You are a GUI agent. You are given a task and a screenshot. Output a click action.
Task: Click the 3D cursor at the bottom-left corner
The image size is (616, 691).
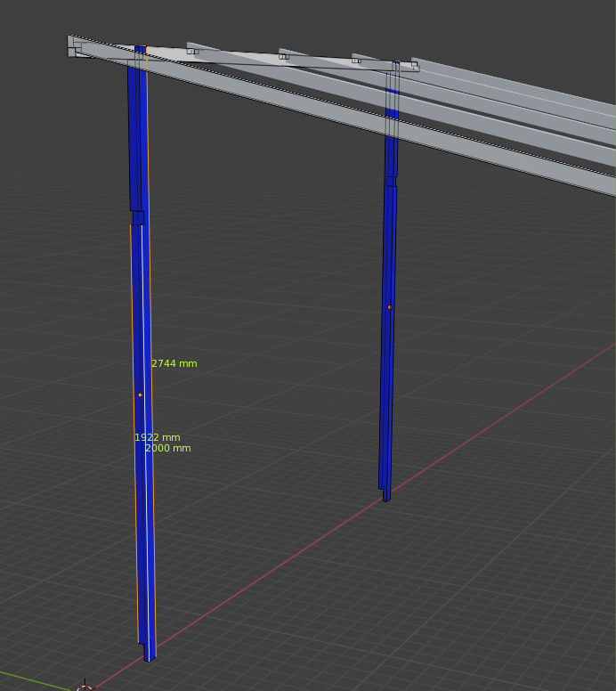coord(84,688)
